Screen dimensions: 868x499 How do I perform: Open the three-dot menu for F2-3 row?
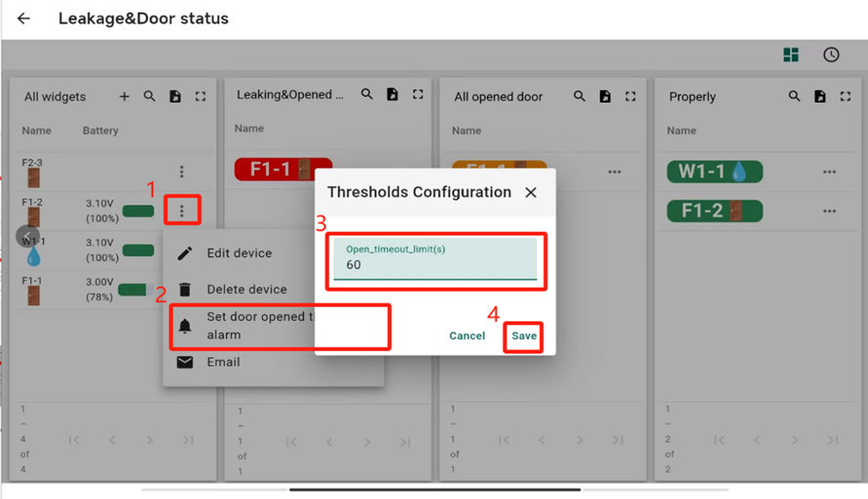181,171
